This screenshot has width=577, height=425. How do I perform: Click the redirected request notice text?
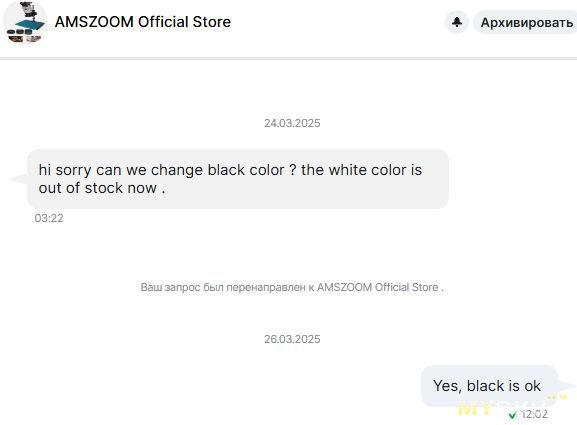(292, 287)
